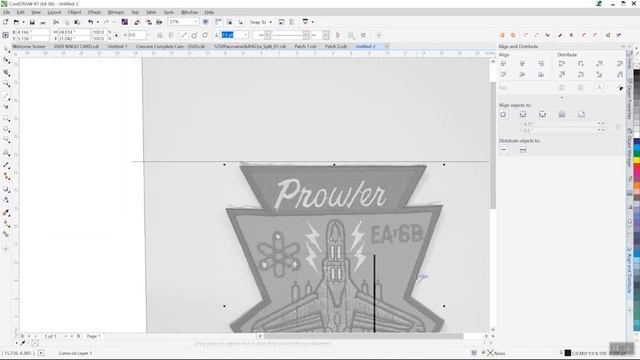
Task: Switch to the Welcome Screen tab
Action: point(29,47)
